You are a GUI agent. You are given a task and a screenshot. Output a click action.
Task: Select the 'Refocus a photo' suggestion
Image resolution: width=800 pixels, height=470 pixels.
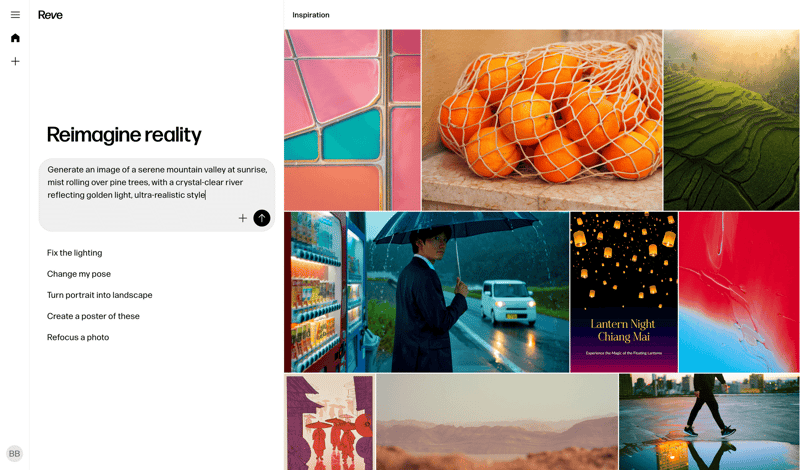click(x=78, y=337)
